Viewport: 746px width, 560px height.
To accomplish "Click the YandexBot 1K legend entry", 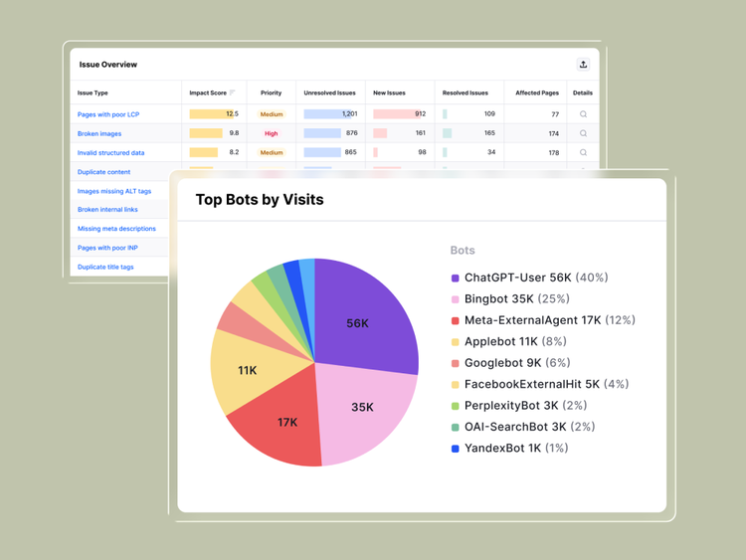I will click(x=509, y=449).
